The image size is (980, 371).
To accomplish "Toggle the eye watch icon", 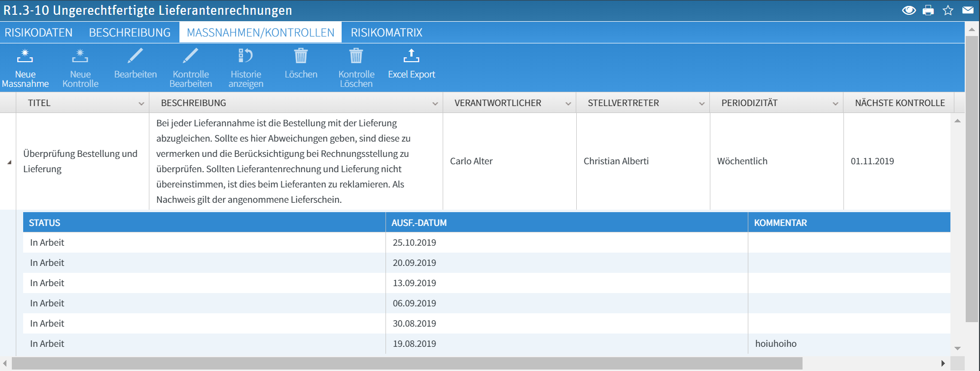I will (909, 10).
